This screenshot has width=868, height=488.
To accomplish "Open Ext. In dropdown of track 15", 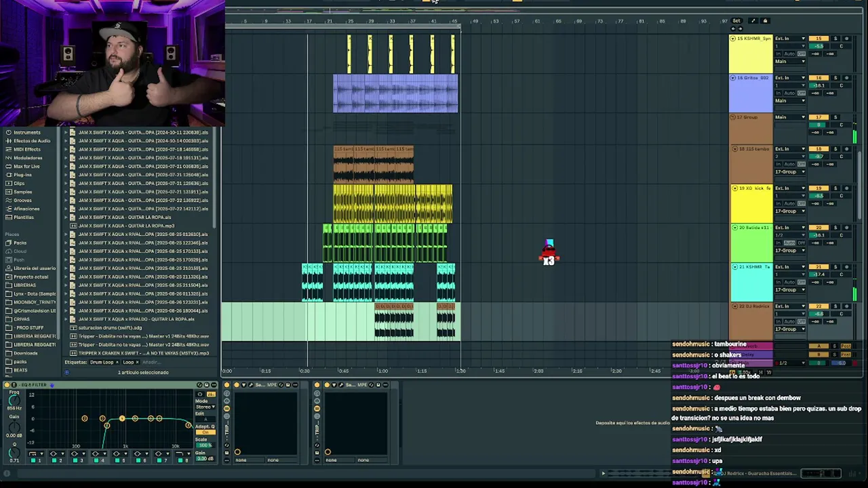I will [x=790, y=39].
